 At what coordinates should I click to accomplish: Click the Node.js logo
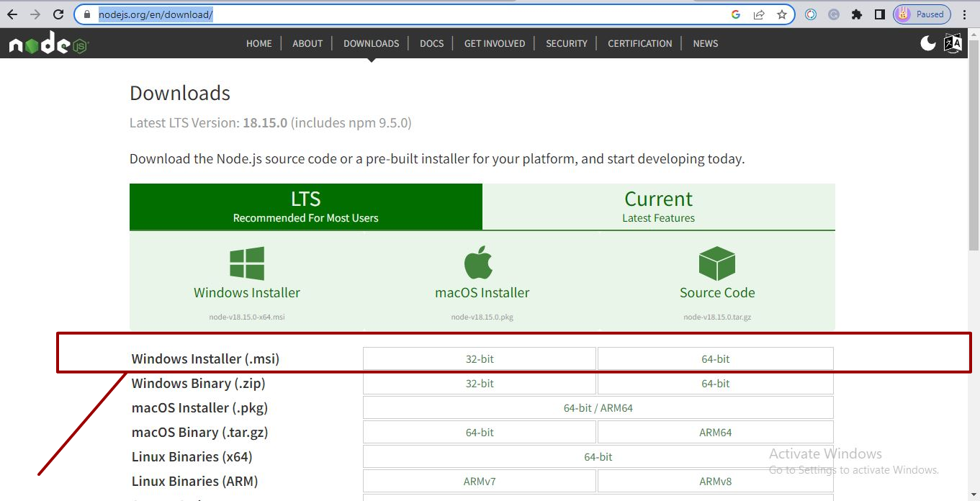pos(48,45)
